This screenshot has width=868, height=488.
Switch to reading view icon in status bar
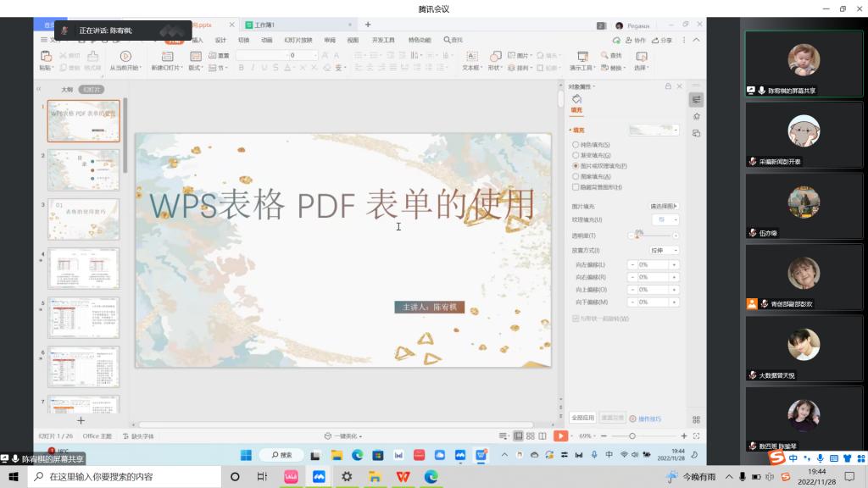(x=542, y=436)
